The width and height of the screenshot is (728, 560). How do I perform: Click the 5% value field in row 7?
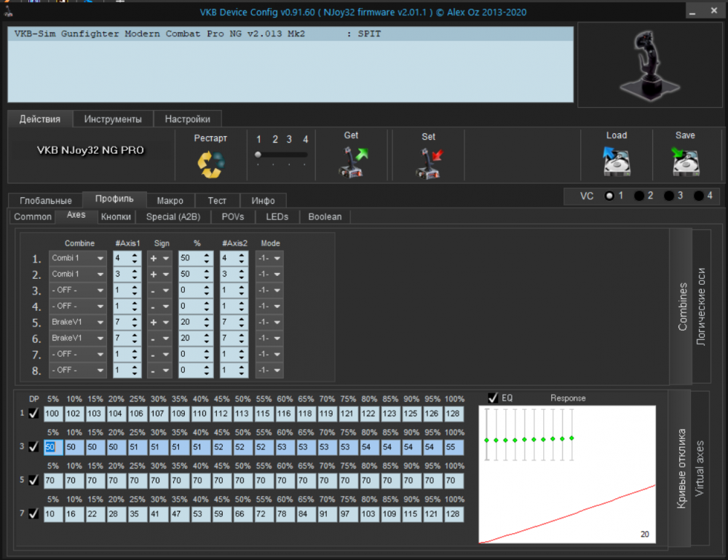(52, 513)
